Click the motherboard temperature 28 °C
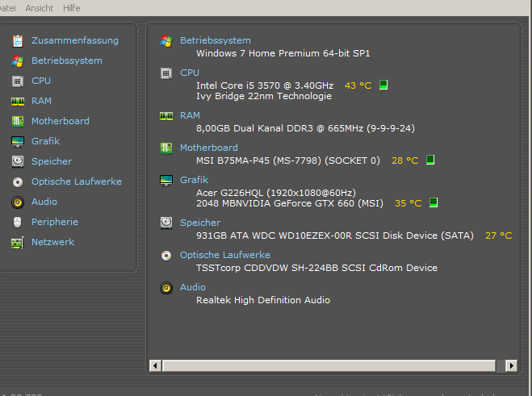This screenshot has height=396, width=532. 404,160
